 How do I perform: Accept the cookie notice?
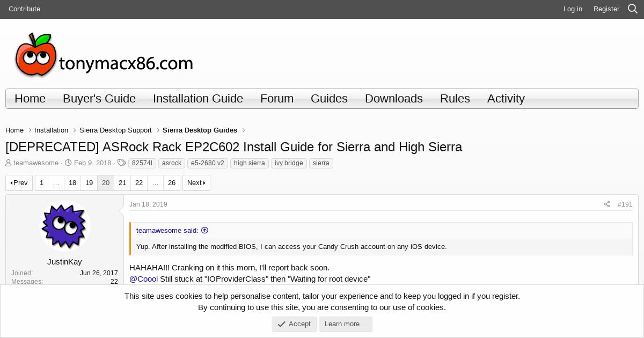pos(294,324)
